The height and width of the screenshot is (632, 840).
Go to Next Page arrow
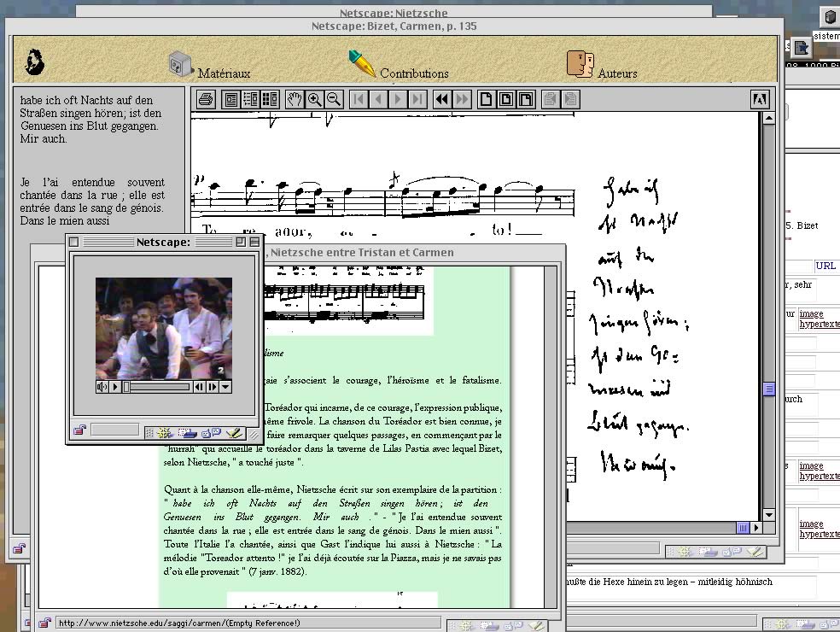pyautogui.click(x=398, y=99)
